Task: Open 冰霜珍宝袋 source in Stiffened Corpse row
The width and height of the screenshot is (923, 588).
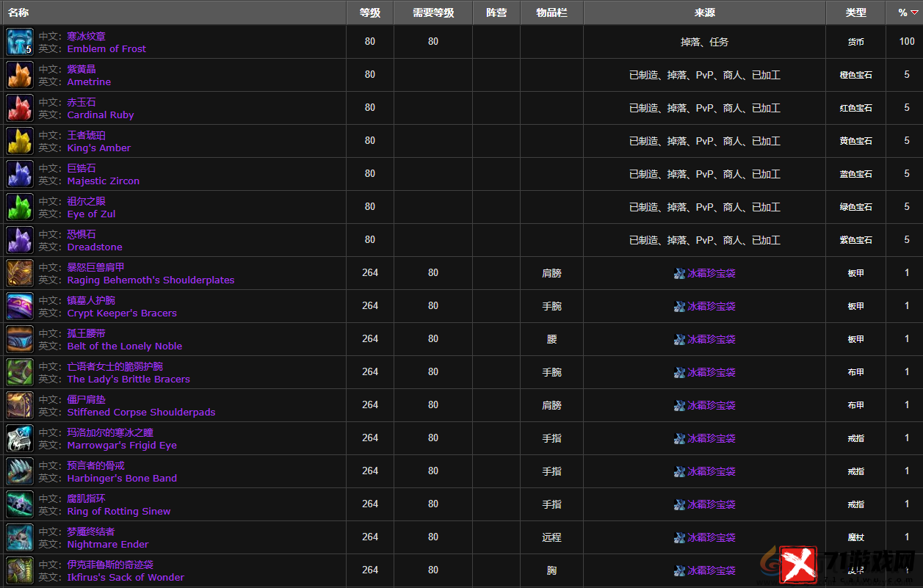Action: 712,405
